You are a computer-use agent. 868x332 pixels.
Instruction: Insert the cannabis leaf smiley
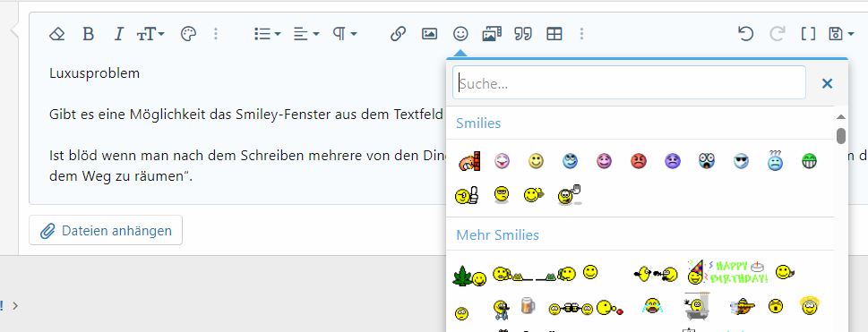[469, 277]
